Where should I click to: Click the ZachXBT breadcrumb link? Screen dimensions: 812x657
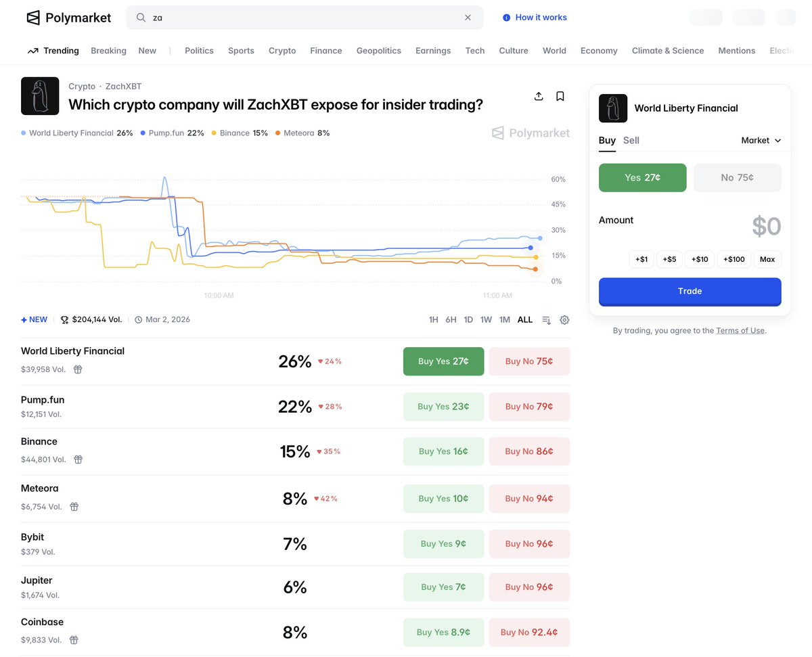(x=124, y=87)
